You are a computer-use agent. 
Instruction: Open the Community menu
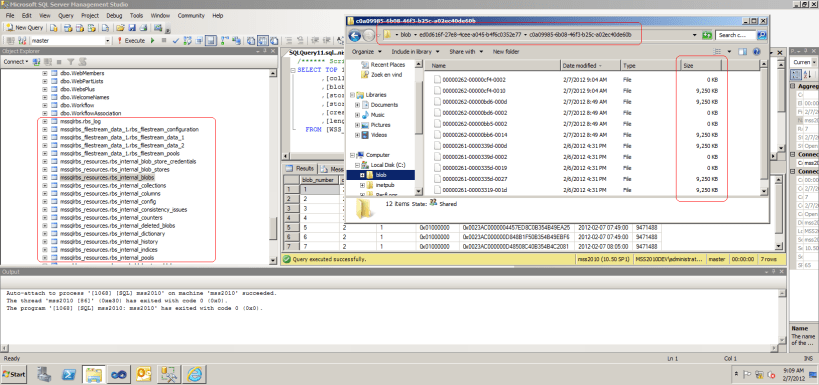[191, 16]
